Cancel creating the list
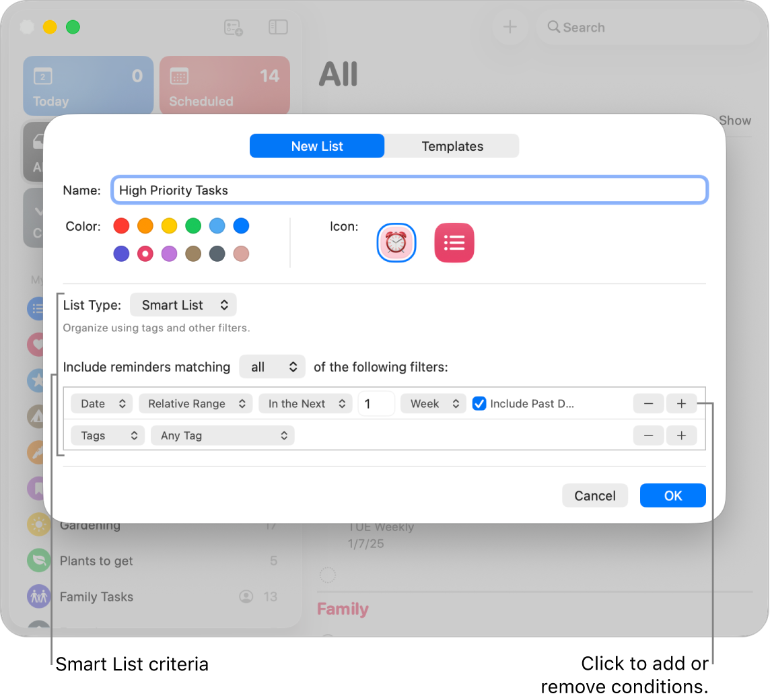The image size is (770, 700). point(594,495)
